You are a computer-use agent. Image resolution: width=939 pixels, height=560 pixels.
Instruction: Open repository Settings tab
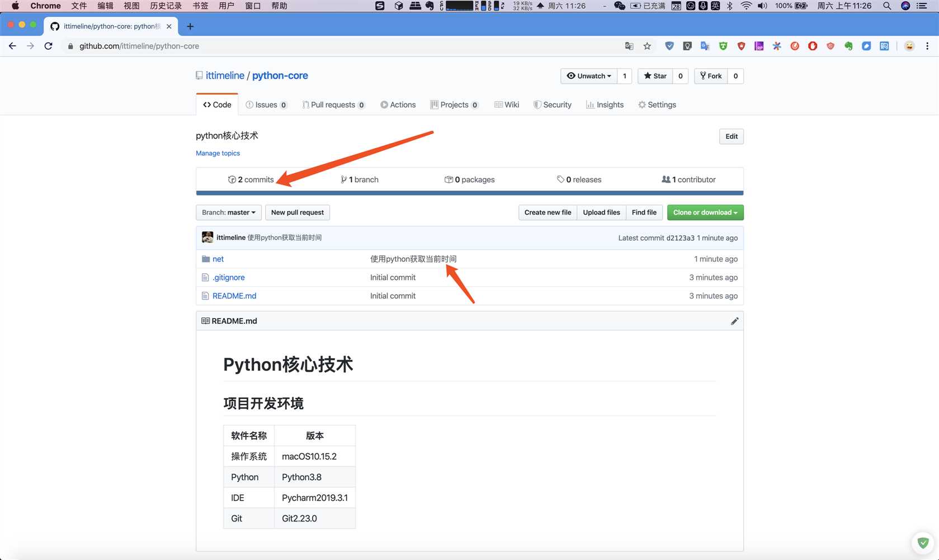click(x=657, y=105)
